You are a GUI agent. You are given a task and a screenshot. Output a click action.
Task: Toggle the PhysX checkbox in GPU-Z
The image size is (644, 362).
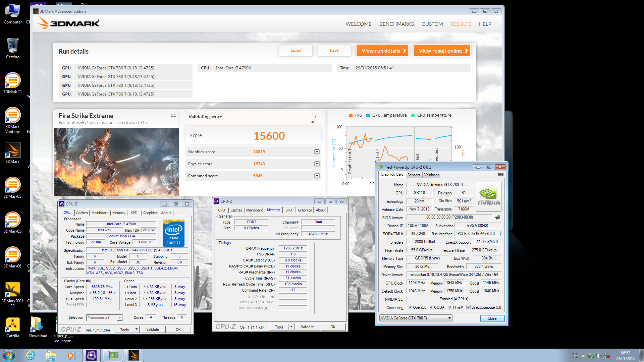click(x=450, y=307)
